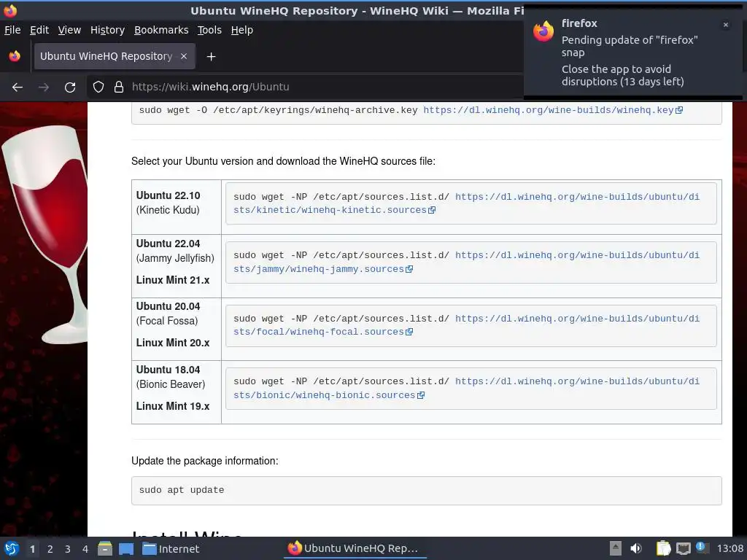
Task: Click the show desktop icon in the taskbar
Action: point(126,549)
